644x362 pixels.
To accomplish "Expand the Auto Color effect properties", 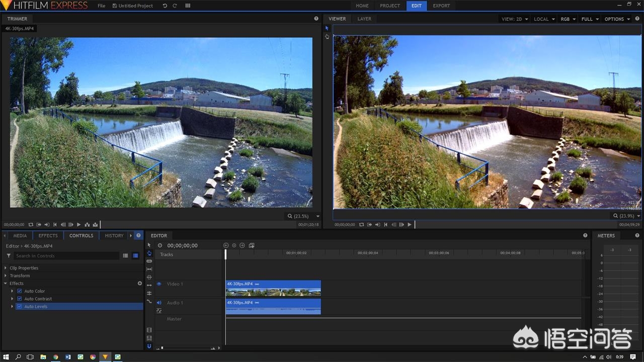I will 12,291.
